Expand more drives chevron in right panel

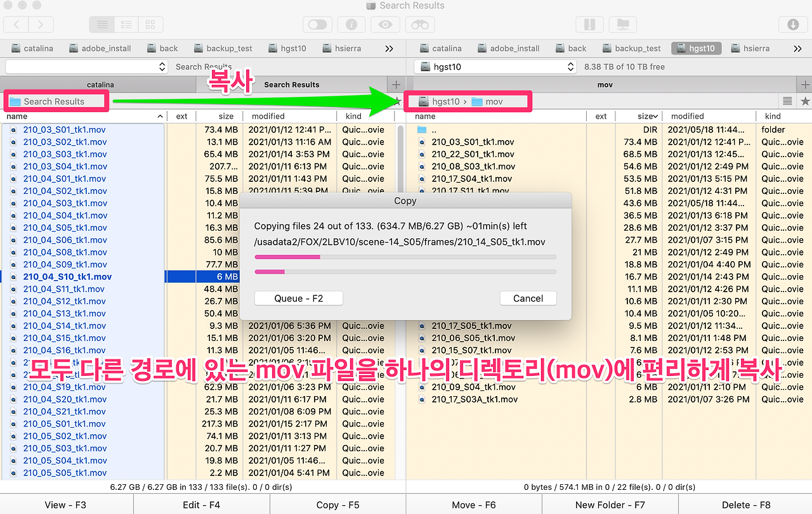coord(798,48)
